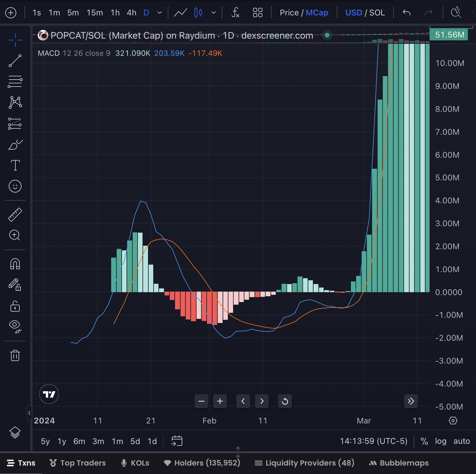
Task: Toggle hide all drawings eye icon
Action: coord(15,326)
